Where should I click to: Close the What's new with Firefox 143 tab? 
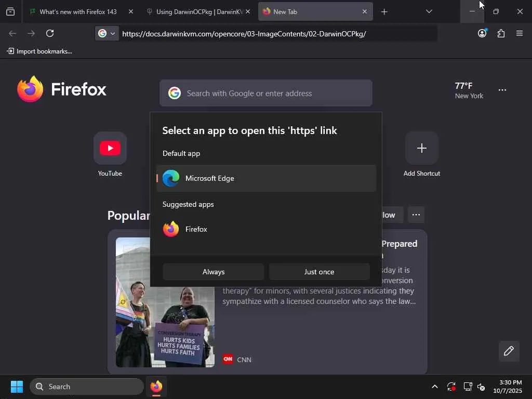pos(131,11)
